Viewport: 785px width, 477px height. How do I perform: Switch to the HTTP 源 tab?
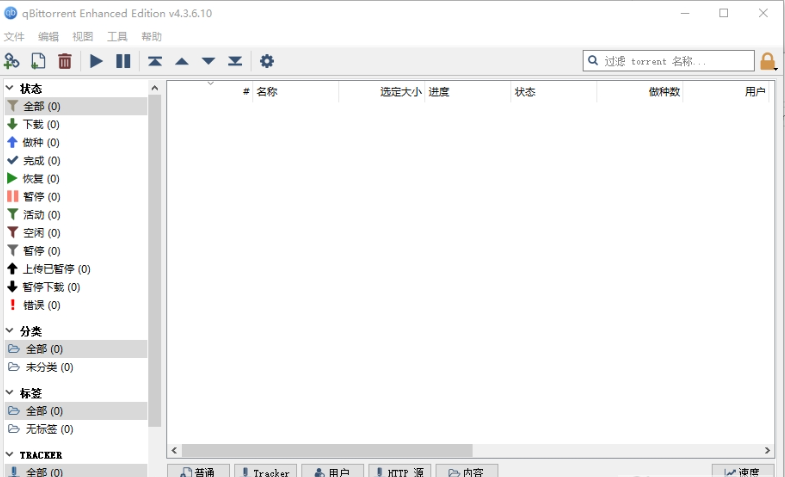pyautogui.click(x=400, y=471)
